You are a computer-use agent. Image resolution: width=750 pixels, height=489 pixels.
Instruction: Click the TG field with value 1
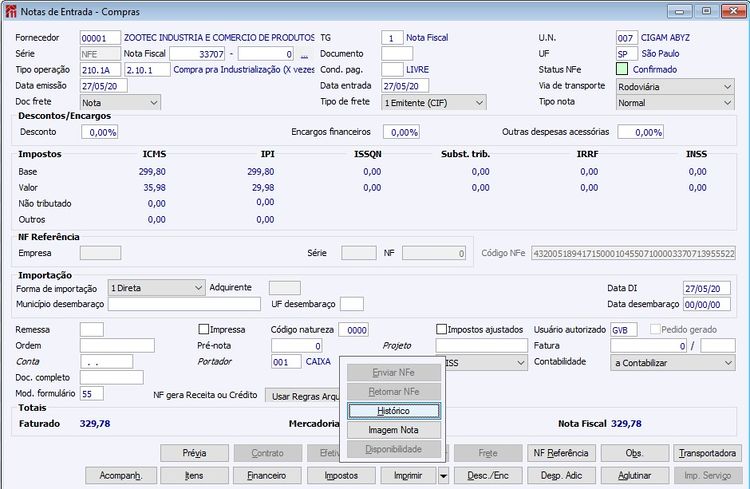click(392, 38)
